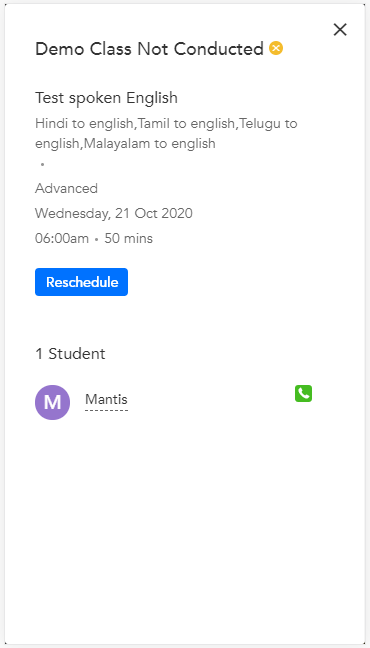
Task: Click the Wednesday, 21 Oct 2020 date
Action: (x=114, y=213)
